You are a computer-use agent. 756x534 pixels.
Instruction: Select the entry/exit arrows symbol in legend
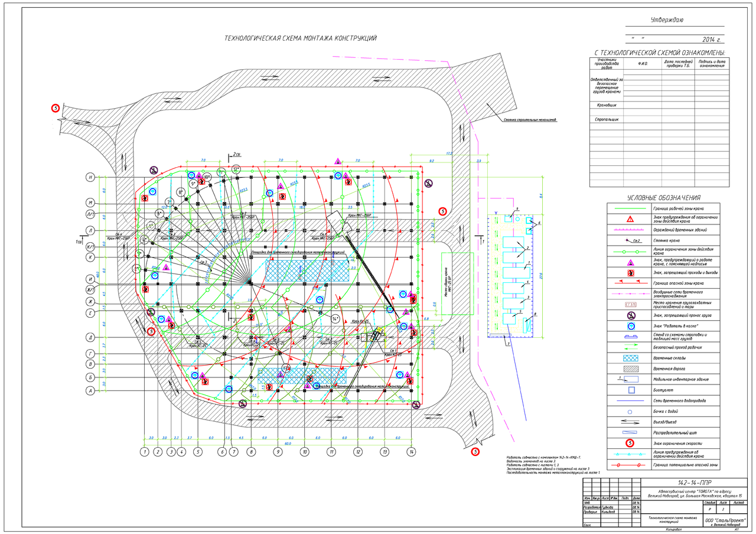(x=630, y=422)
